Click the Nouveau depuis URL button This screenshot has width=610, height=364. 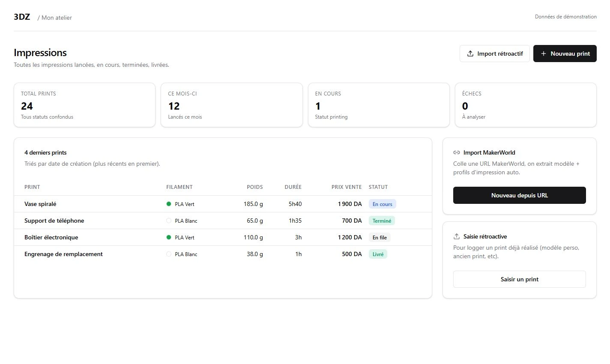[520, 195]
